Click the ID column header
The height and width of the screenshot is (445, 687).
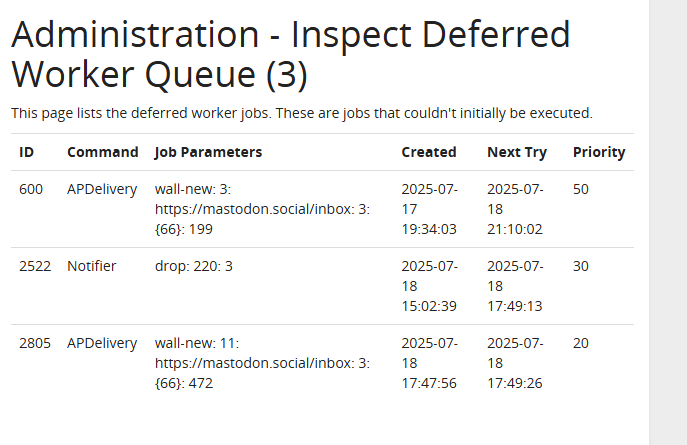[x=27, y=152]
